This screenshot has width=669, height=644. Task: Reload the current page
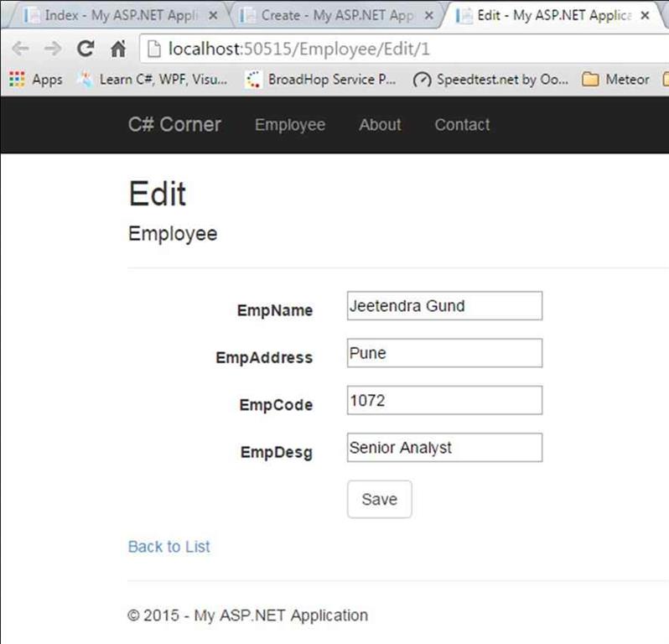pyautogui.click(x=85, y=49)
